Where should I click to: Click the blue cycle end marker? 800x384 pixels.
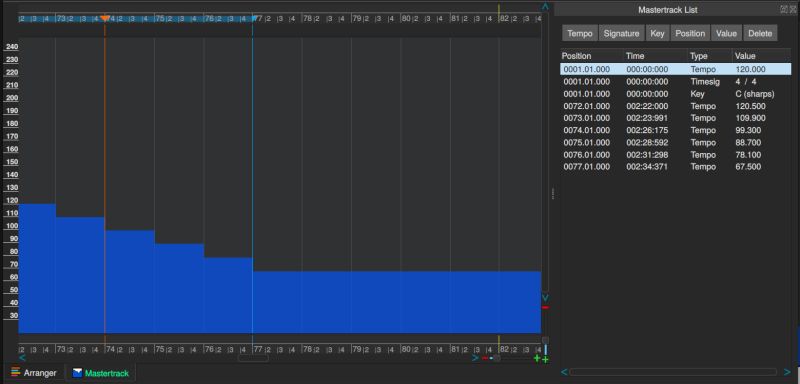pos(255,18)
